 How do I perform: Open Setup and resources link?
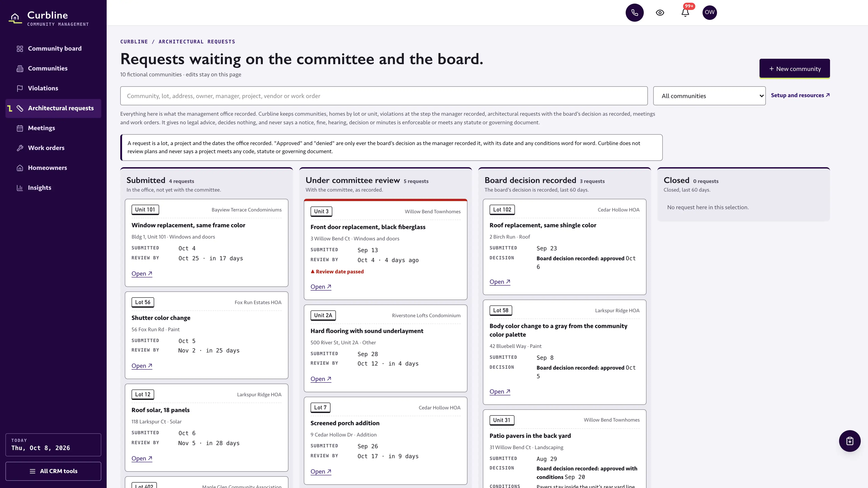point(800,95)
